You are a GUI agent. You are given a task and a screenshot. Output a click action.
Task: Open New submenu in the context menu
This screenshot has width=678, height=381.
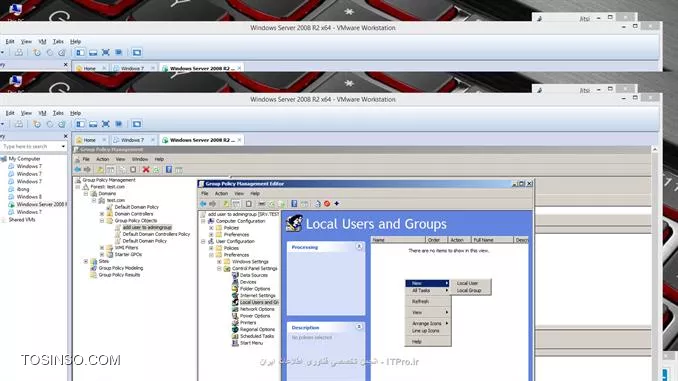click(428, 283)
